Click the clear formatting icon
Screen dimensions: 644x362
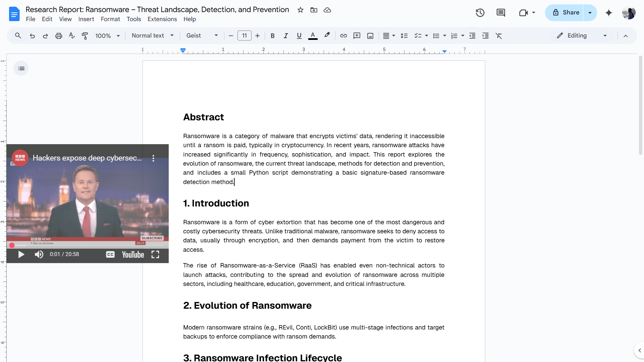[x=499, y=36]
